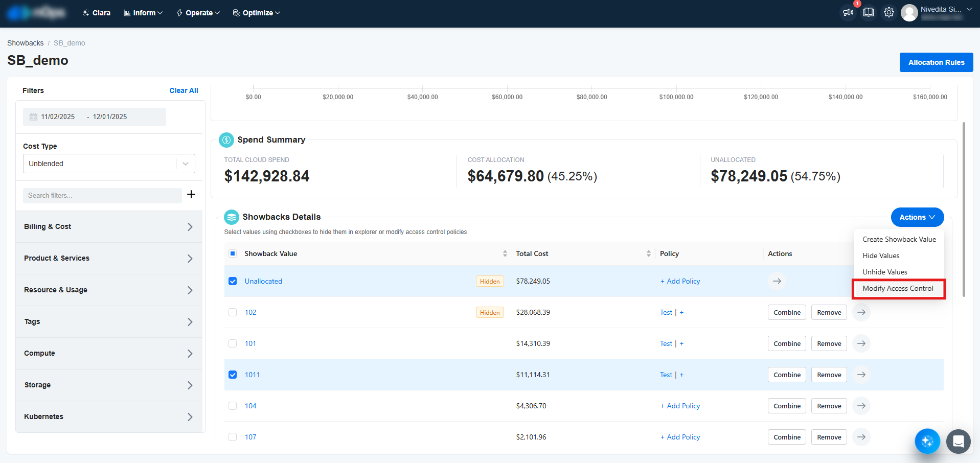This screenshot has height=463, width=980.
Task: Click the Search filters input field
Action: pyautogui.click(x=102, y=195)
